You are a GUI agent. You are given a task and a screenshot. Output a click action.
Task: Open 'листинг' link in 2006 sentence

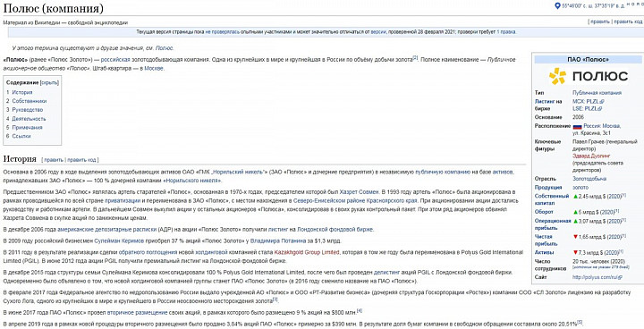point(278,229)
